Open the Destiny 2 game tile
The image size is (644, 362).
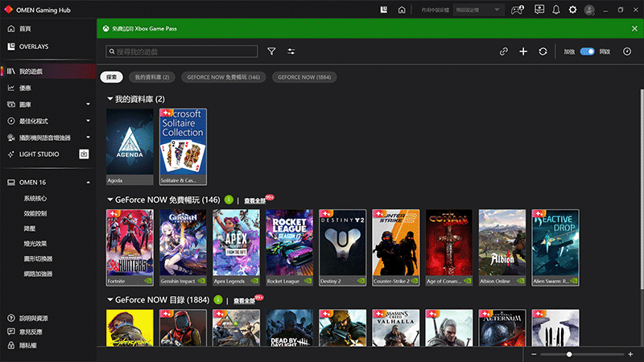343,248
